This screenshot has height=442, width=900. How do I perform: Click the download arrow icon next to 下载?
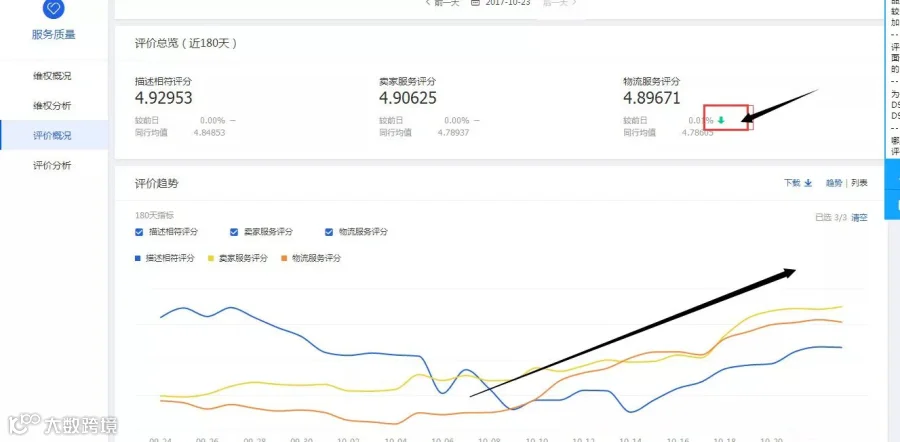point(808,183)
